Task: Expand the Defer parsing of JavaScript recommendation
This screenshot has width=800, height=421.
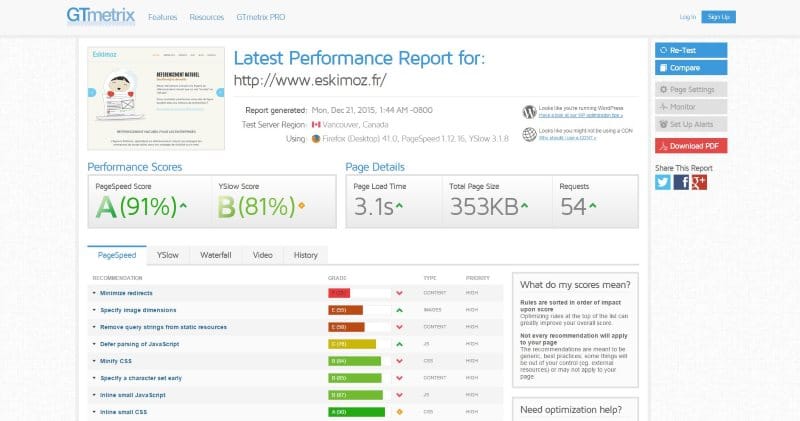Action: click(x=139, y=344)
